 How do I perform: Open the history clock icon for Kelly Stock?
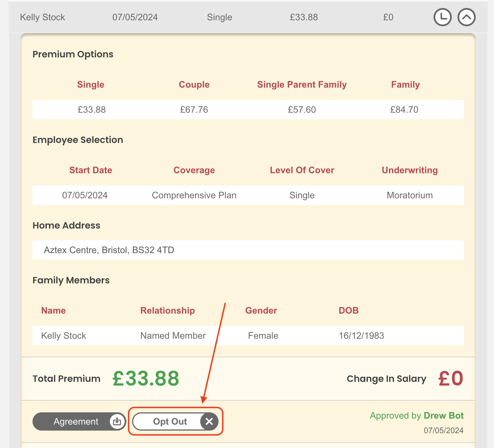pos(442,17)
